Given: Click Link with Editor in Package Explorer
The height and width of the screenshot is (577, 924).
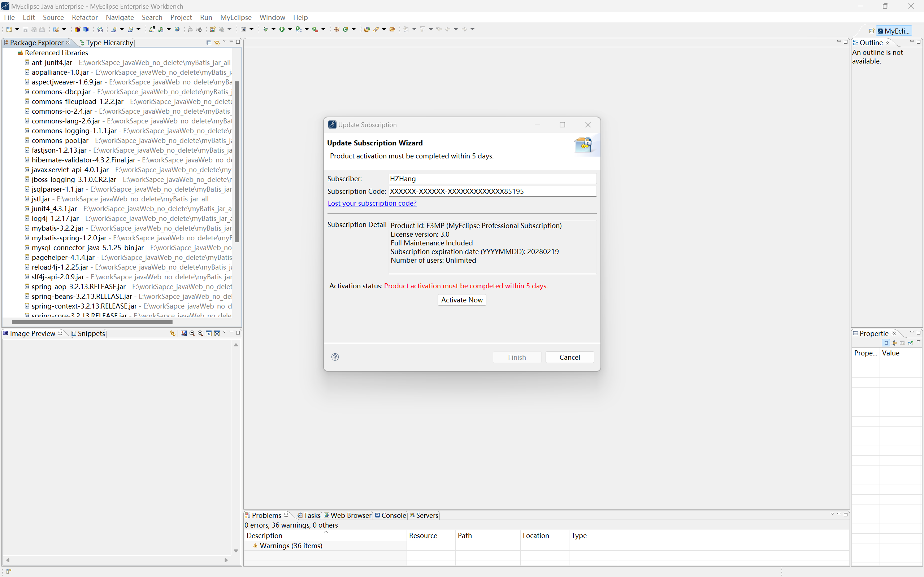Looking at the screenshot, I should coord(217,43).
